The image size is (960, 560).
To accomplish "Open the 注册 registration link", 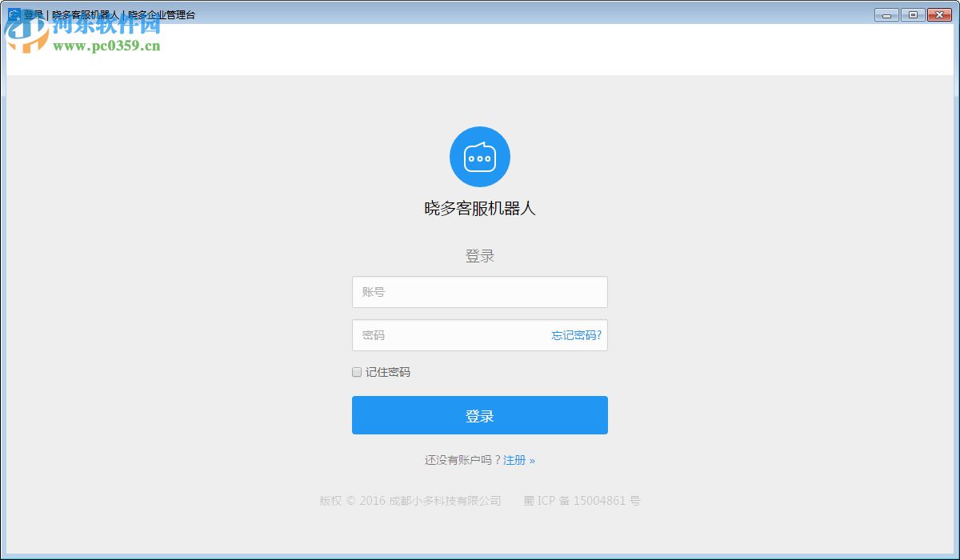I will 516,460.
